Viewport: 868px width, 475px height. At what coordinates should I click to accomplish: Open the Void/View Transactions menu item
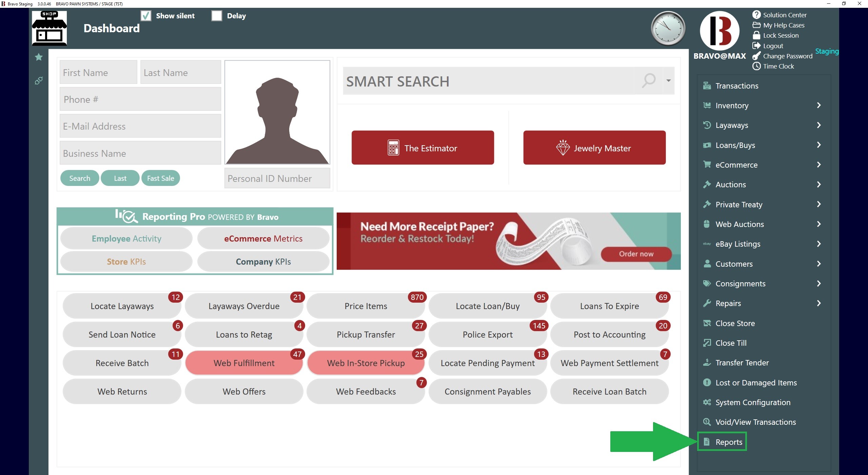coord(755,422)
